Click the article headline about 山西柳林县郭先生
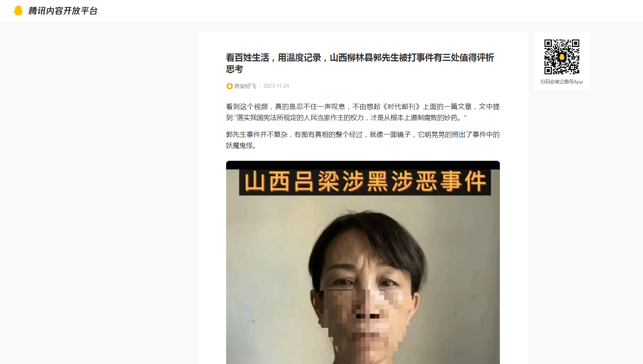 [x=360, y=63]
